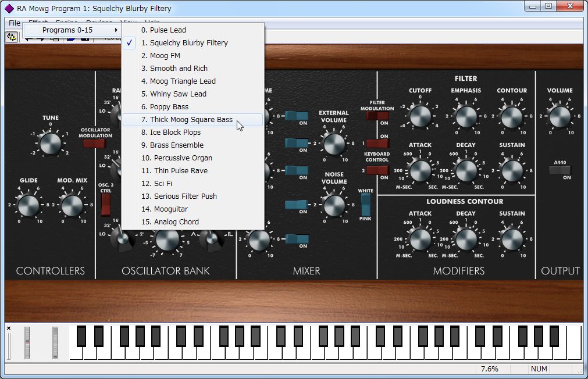Screen dimensions: 588x379
Task: Toggle the Osc. 3 Ctrl switch
Action: click(106, 205)
